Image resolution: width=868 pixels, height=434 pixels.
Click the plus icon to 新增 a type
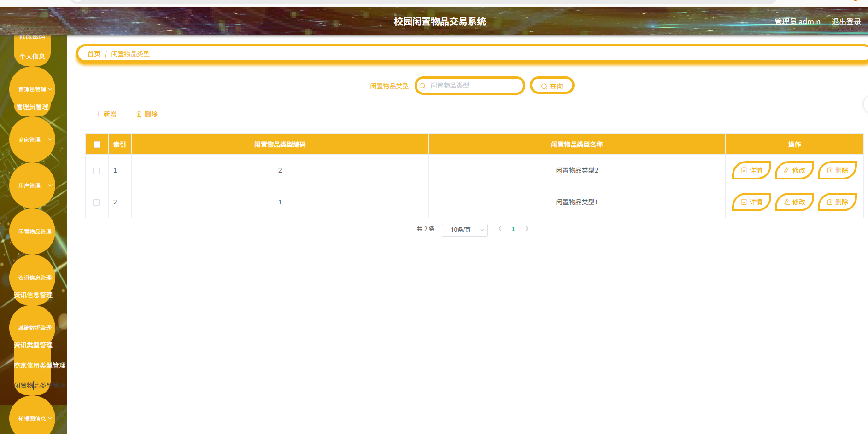point(97,114)
